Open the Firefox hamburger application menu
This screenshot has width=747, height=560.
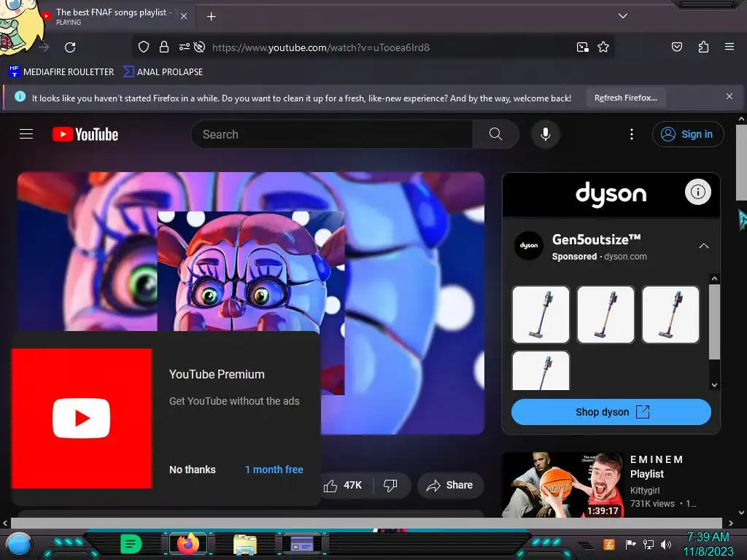[x=729, y=47]
